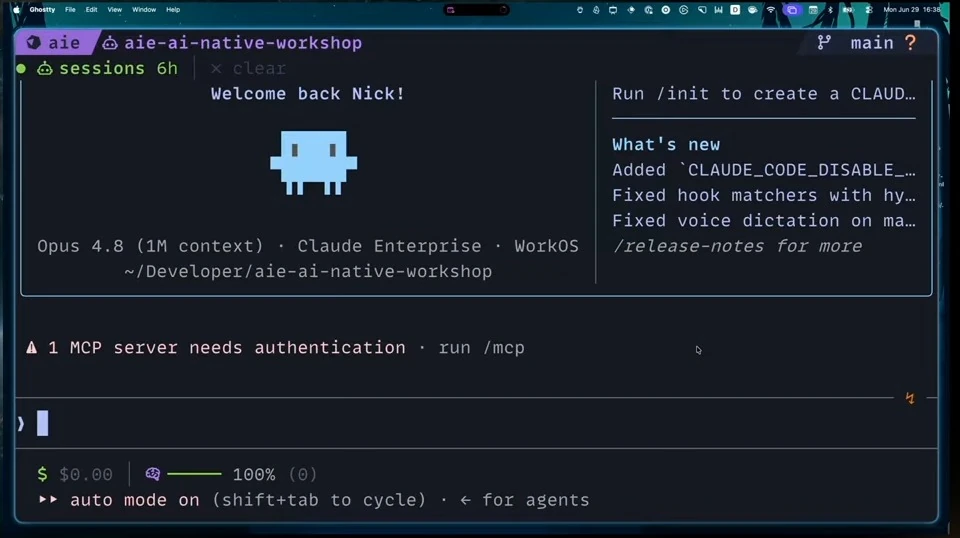Click the purple brain context icon
This screenshot has height=538, width=960.
(152, 474)
